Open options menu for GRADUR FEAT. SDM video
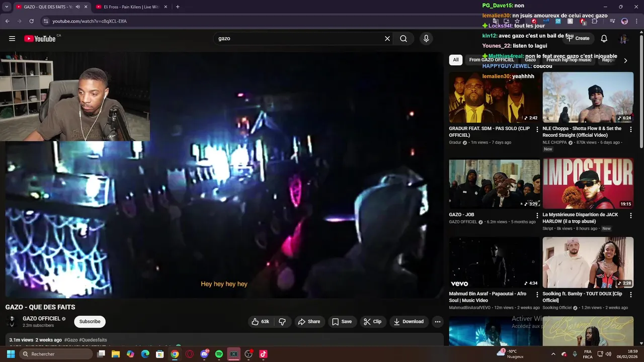 pyautogui.click(x=537, y=129)
